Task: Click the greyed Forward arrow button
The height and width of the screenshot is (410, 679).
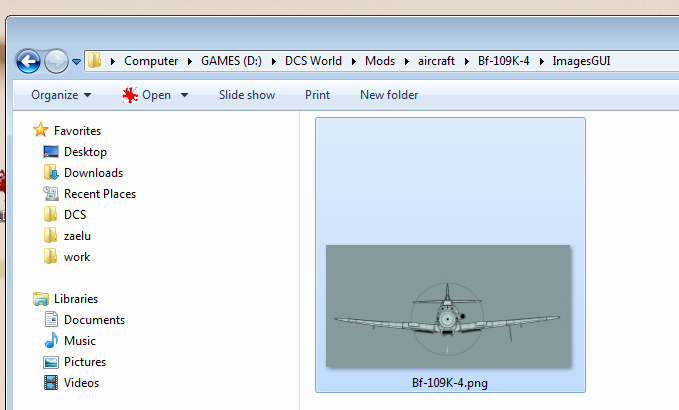Action: [57, 61]
